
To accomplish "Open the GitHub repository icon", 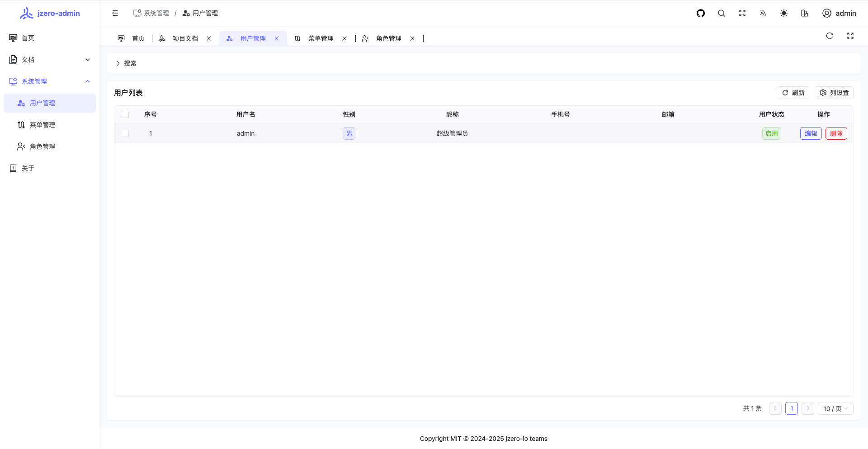I will coord(701,13).
